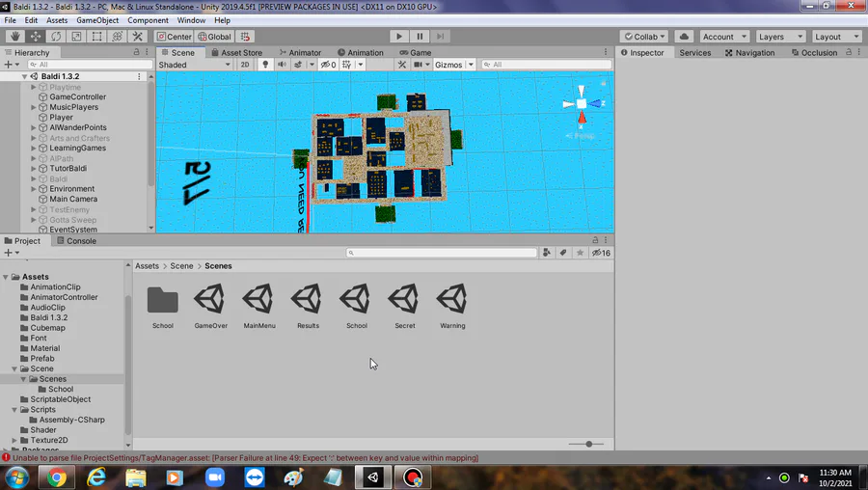Open Gizmos dropdown arrow

(471, 65)
